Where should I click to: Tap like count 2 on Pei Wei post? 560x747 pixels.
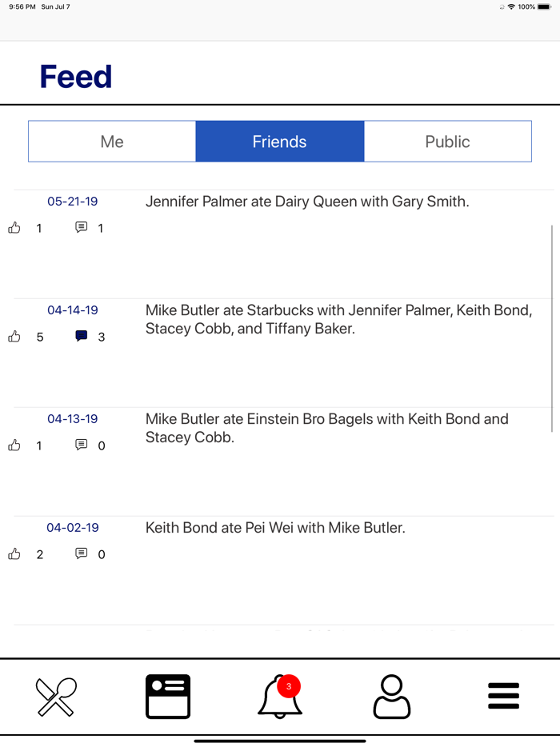(x=40, y=554)
